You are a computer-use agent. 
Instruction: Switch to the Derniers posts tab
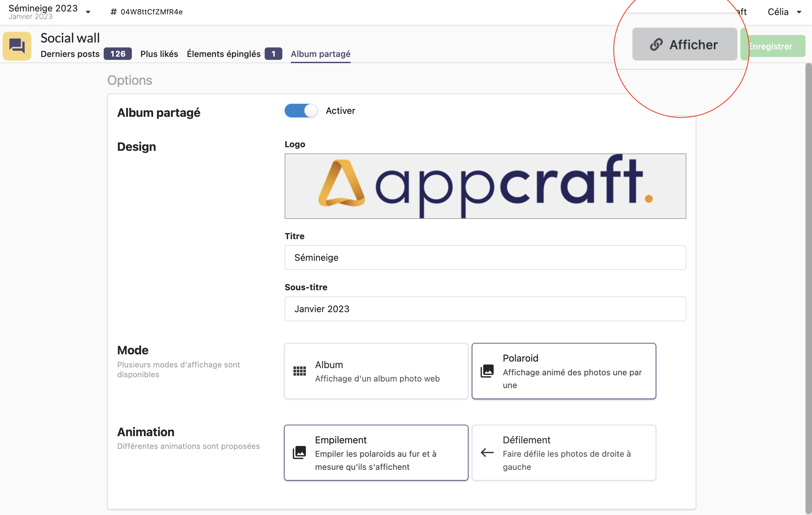pos(70,54)
